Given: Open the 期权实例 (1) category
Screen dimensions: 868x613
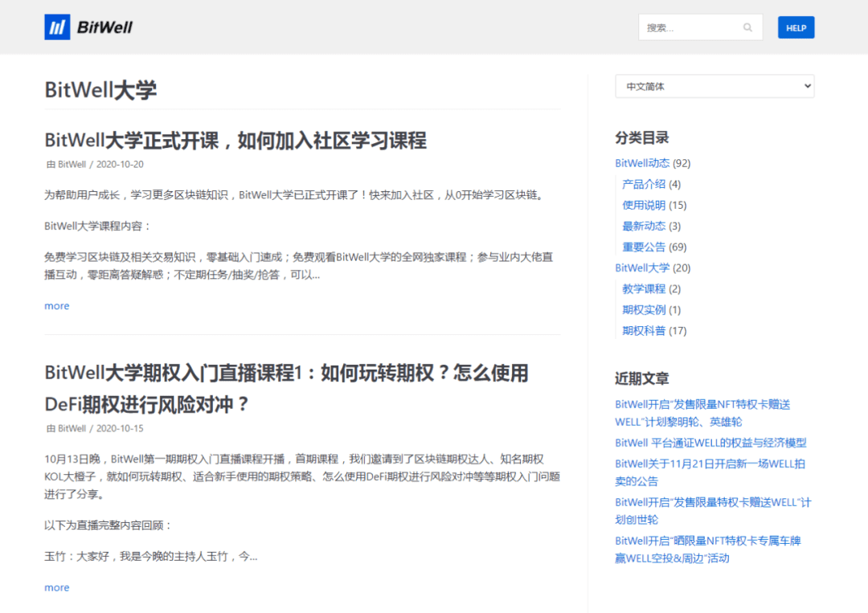Looking at the screenshot, I should pos(644,310).
